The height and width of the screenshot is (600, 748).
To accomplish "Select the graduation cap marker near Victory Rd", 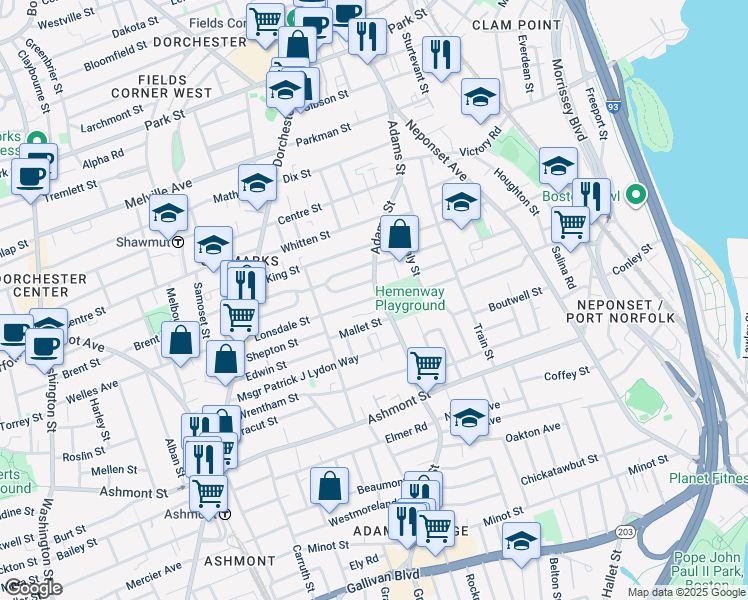I will [x=480, y=100].
